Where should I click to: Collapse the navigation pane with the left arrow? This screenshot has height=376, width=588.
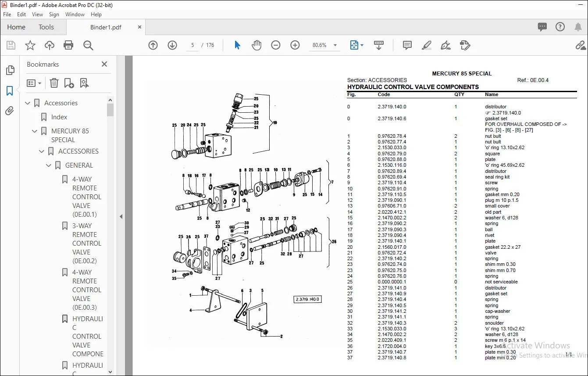pyautogui.click(x=121, y=216)
